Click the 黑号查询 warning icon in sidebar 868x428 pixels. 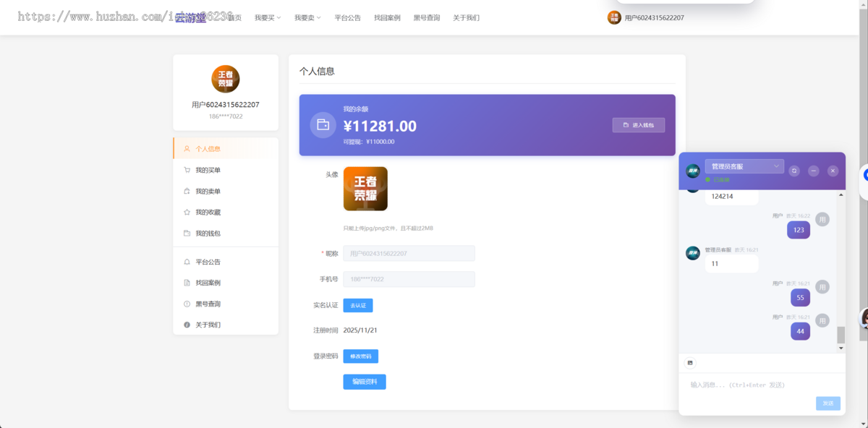187,304
